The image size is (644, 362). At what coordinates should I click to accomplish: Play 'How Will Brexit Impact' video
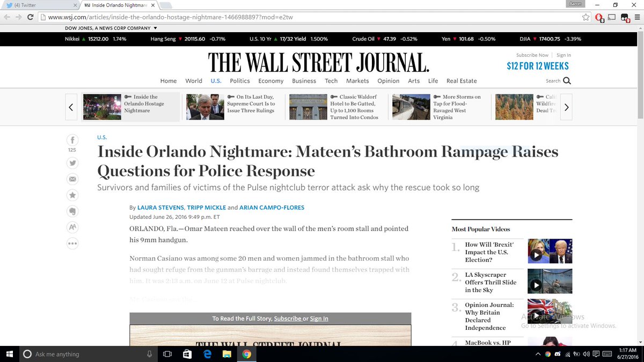tap(550, 251)
